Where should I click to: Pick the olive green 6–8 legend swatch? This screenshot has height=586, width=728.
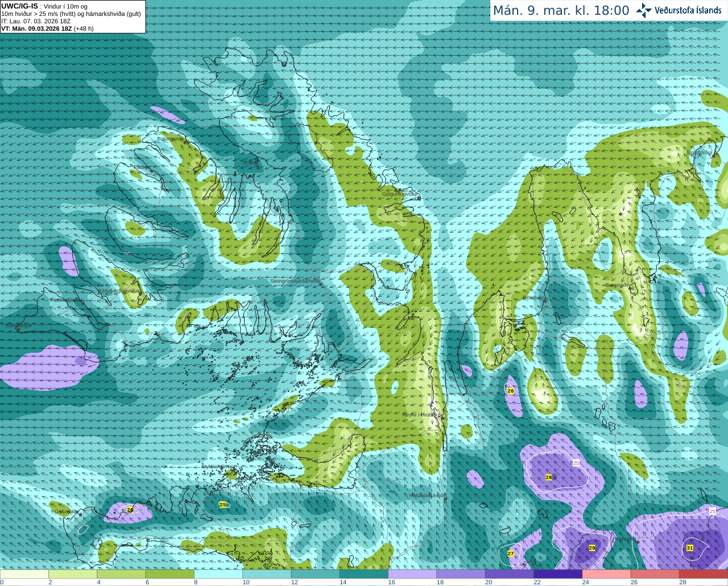tap(170, 574)
